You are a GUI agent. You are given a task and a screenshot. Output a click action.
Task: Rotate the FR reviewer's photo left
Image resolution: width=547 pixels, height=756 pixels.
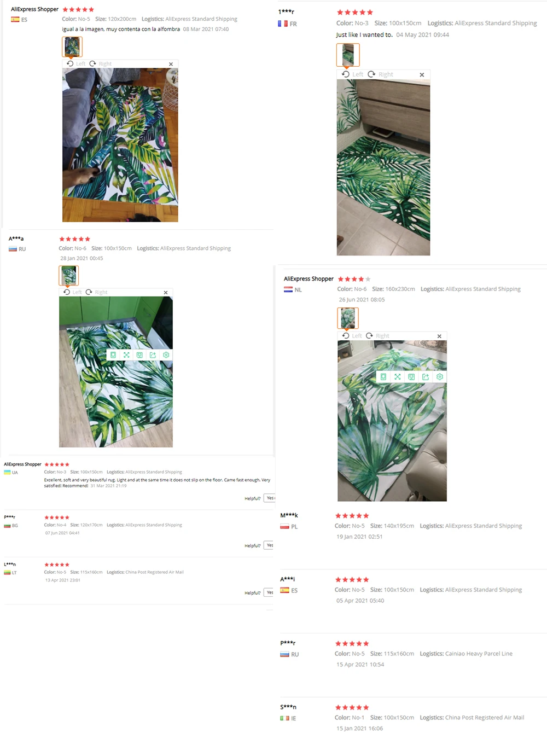tap(352, 74)
